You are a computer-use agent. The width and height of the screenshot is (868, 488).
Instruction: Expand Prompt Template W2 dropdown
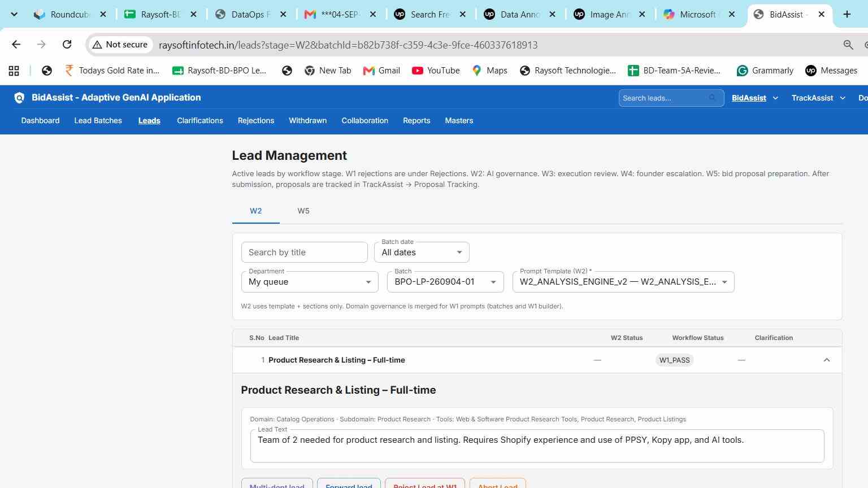623,282
